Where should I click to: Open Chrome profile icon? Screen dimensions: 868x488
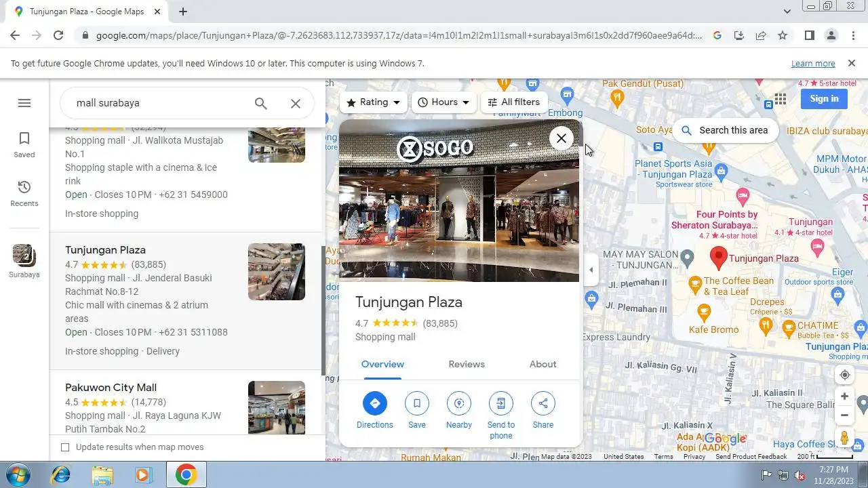[x=831, y=35]
